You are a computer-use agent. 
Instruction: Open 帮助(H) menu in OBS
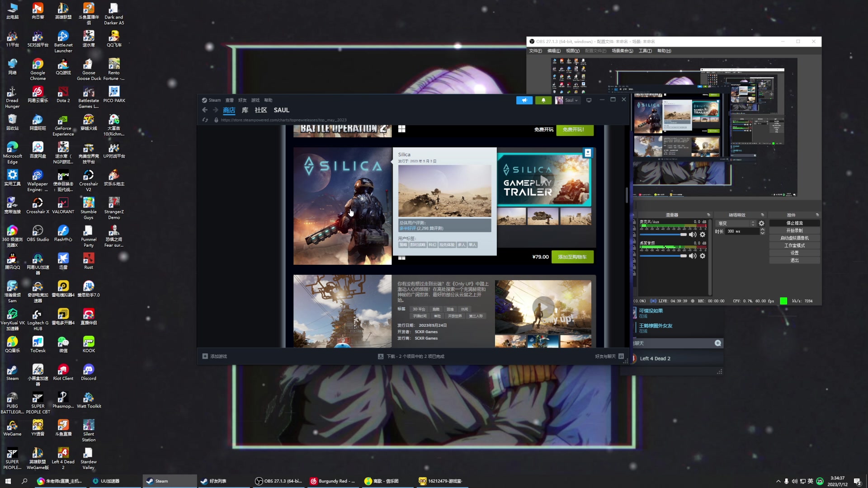pyautogui.click(x=664, y=51)
